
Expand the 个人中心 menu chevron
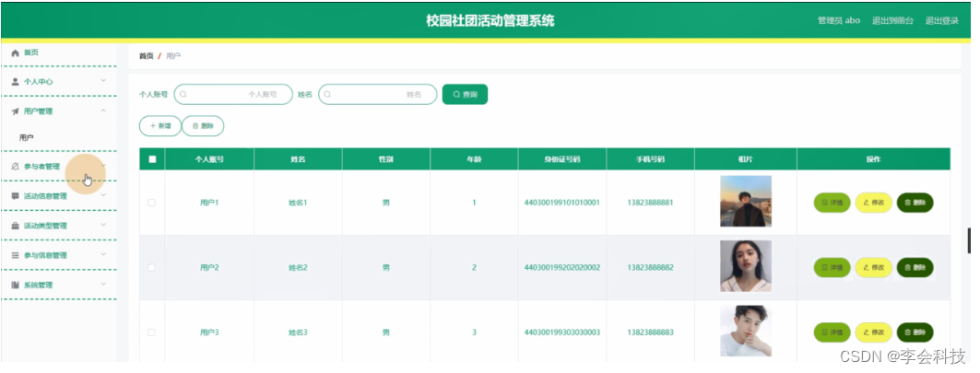coord(104,81)
